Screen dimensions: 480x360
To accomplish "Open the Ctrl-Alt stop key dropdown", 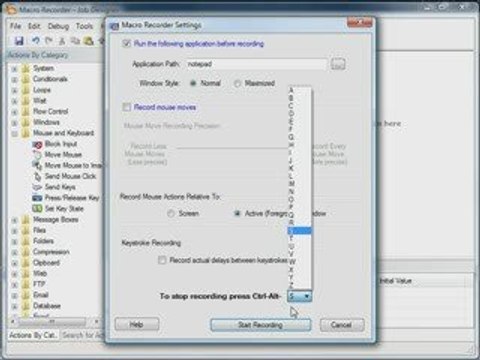I will pos(299,296).
